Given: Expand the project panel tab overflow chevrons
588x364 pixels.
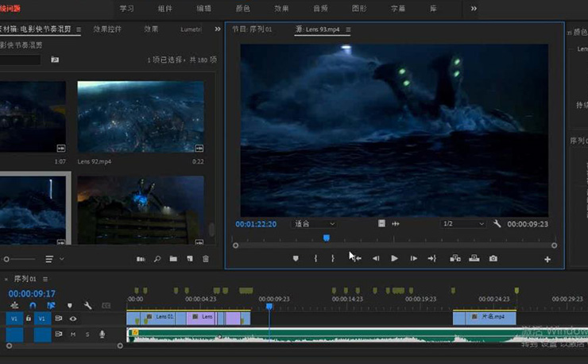Looking at the screenshot, I should tap(218, 29).
